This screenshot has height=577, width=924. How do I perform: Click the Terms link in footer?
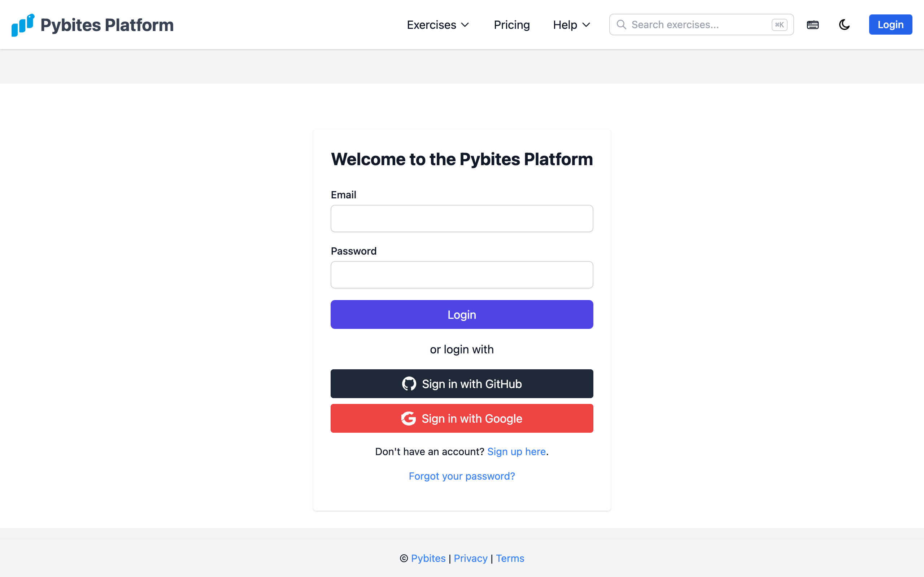pos(510,558)
